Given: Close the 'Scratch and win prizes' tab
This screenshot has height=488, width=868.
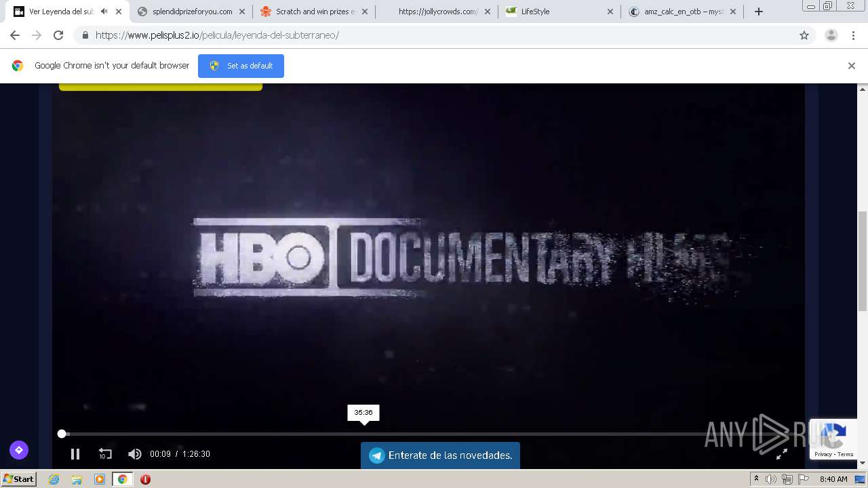Looking at the screenshot, I should point(365,12).
